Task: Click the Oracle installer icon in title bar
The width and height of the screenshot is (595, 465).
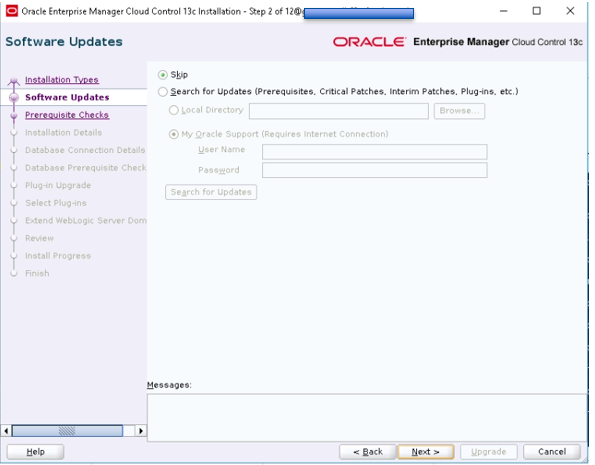Action: click(12, 11)
